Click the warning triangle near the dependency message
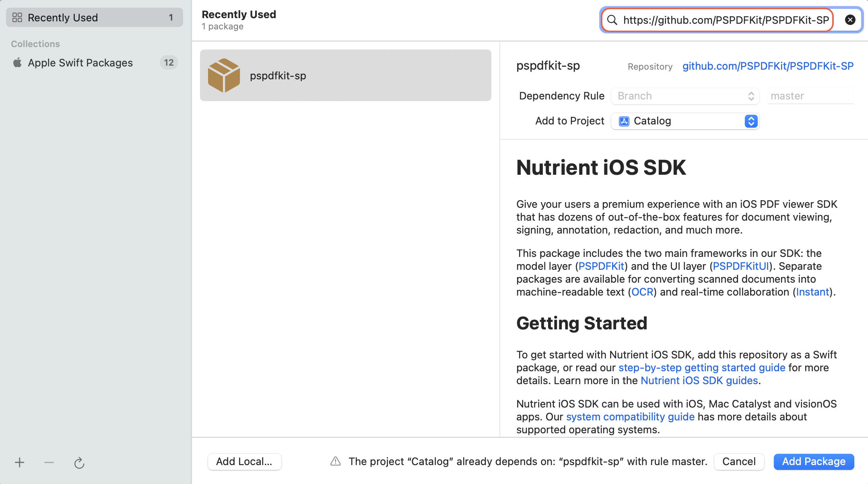Viewport: 868px width, 484px height. coord(335,461)
